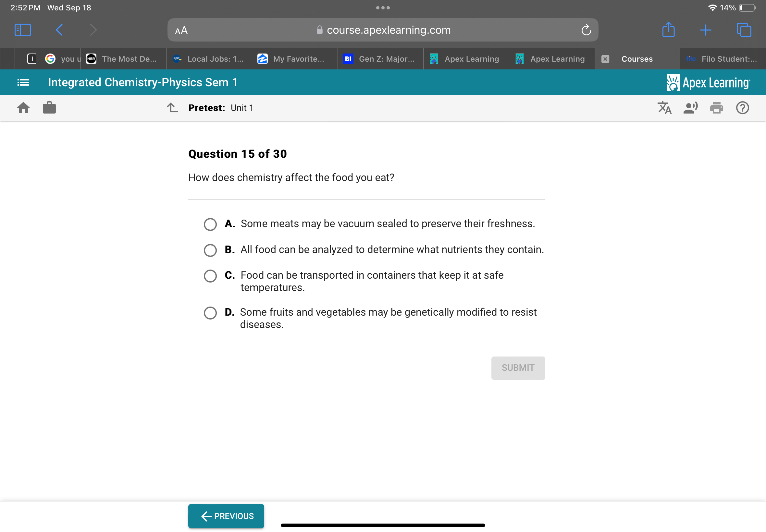Click the new tab plus button
Screen dimensions: 766x532
[x=704, y=30]
